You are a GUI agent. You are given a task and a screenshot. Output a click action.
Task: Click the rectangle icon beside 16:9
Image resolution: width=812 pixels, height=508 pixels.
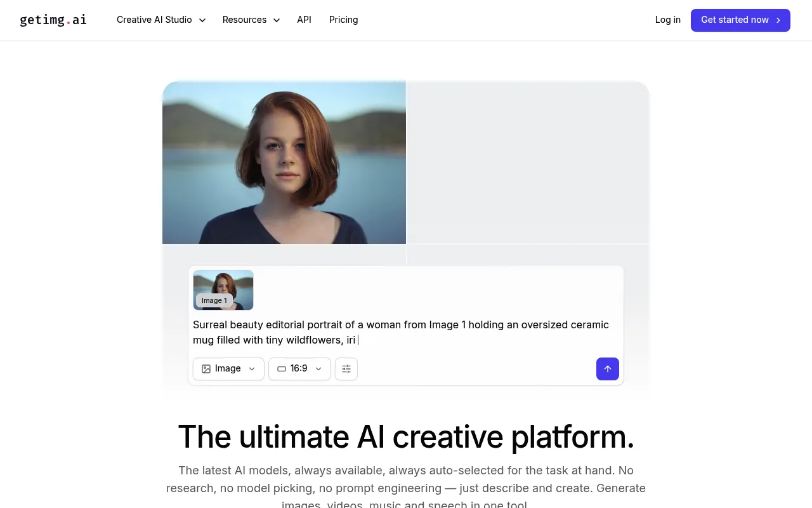click(x=282, y=369)
